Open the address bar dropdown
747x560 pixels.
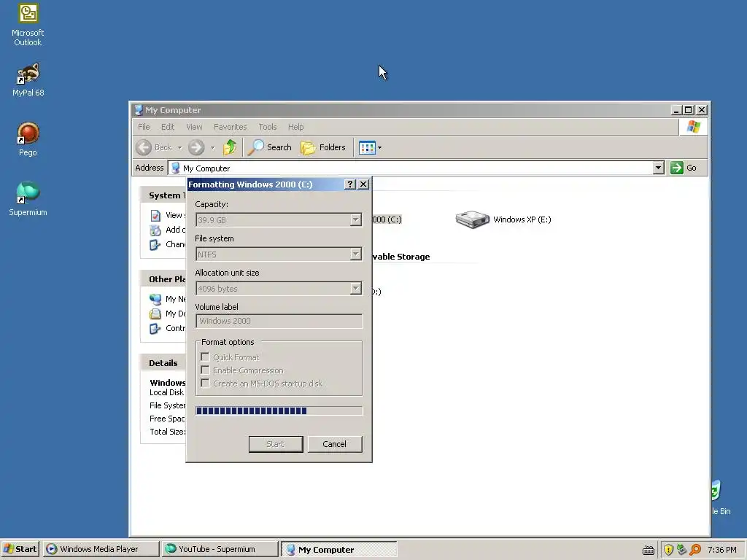659,168
